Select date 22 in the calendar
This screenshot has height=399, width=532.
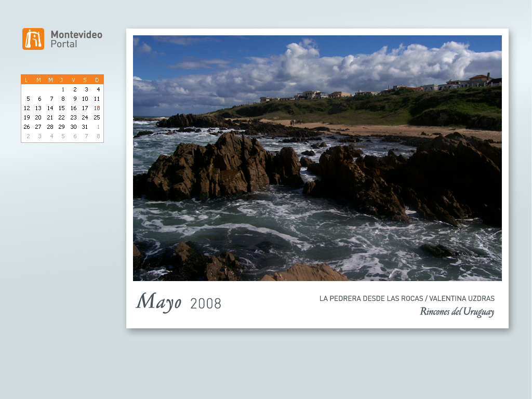coord(61,117)
